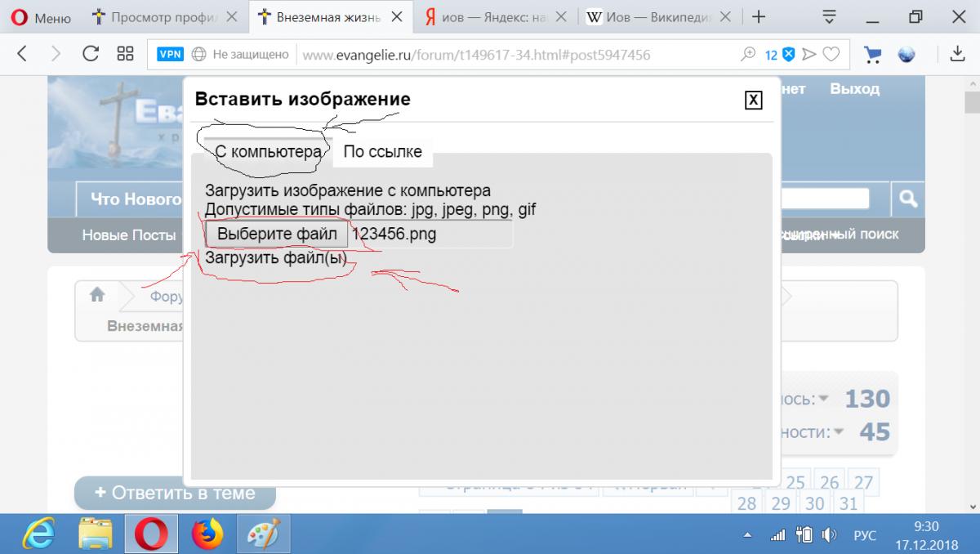
Task: Select the По ссылке tab
Action: tap(382, 151)
